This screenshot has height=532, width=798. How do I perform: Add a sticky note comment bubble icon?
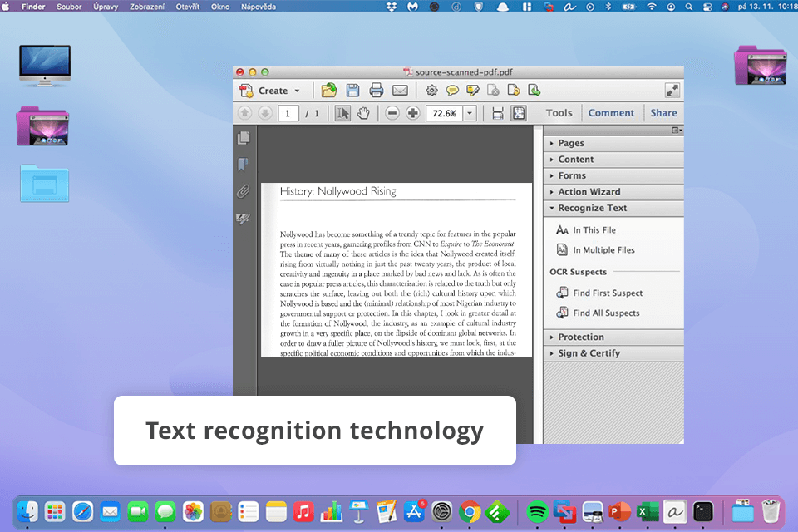pyautogui.click(x=452, y=91)
